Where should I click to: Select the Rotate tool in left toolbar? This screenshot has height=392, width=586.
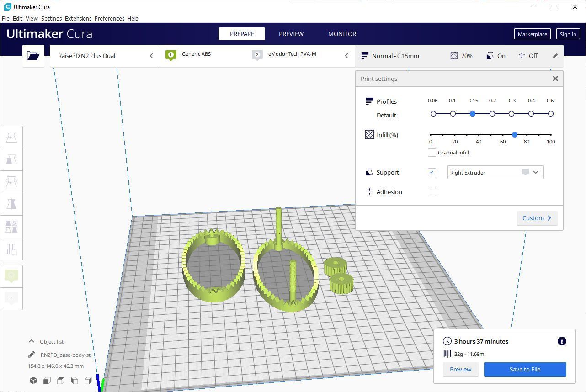click(11, 182)
